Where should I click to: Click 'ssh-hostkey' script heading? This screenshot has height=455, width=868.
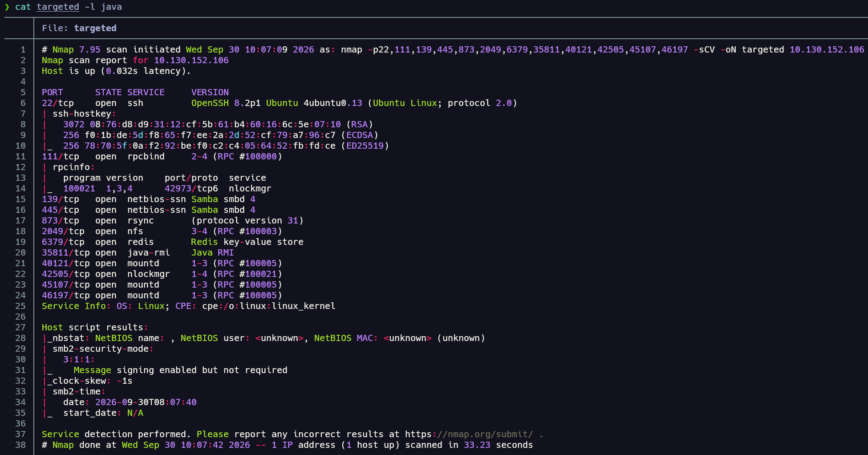[82, 114]
